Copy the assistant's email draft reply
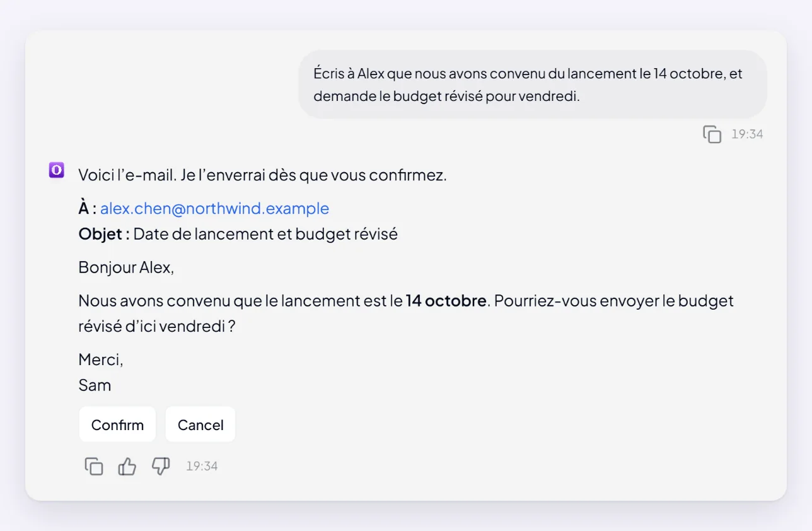Viewport: 812px width, 531px height. (x=94, y=466)
